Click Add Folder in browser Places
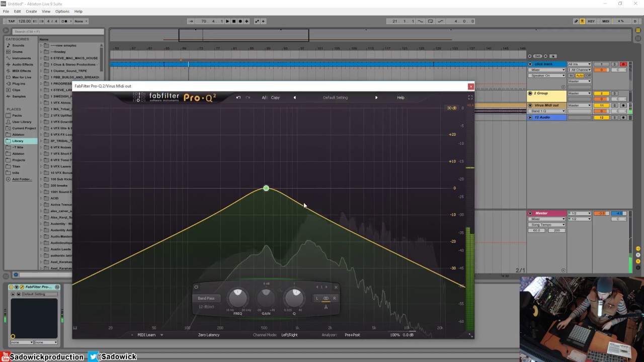Viewport: 644px width, 362px height. (x=22, y=179)
